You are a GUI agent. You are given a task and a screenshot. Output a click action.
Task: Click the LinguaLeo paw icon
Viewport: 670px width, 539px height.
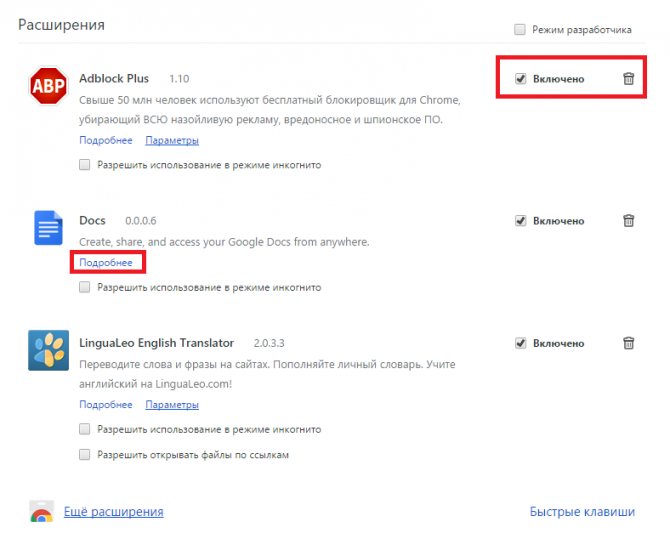(x=48, y=350)
